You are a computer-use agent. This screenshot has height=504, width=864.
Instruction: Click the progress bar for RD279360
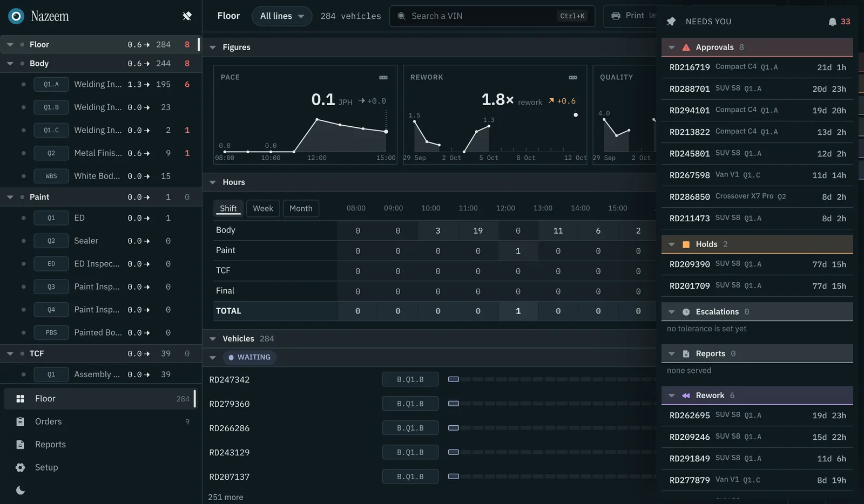coord(552,404)
